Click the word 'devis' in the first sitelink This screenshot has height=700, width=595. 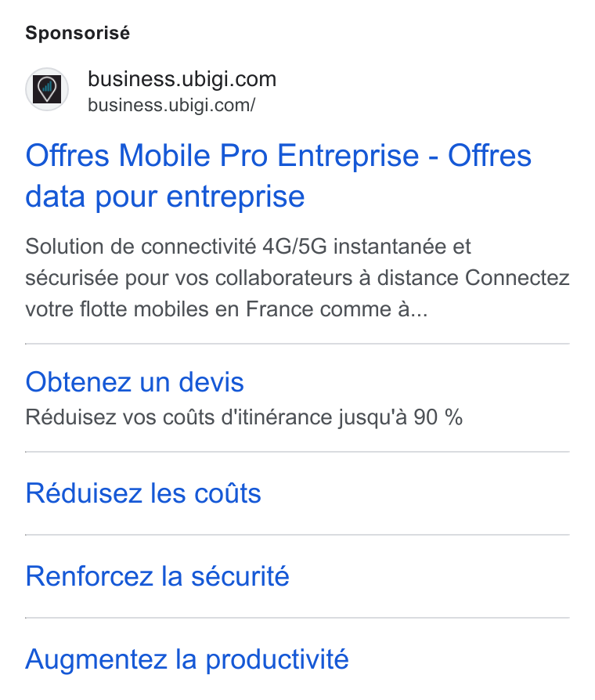click(211, 382)
